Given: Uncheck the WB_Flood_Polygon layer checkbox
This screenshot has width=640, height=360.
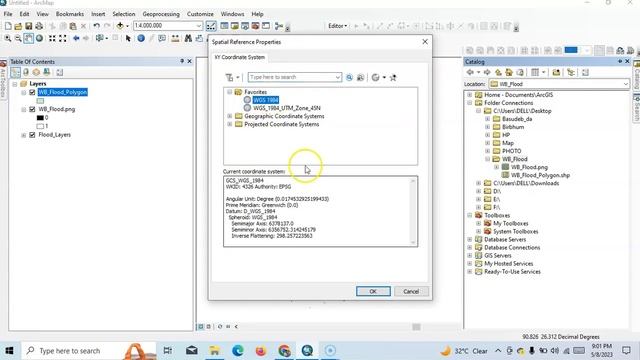Looking at the screenshot, I should 32,92.
